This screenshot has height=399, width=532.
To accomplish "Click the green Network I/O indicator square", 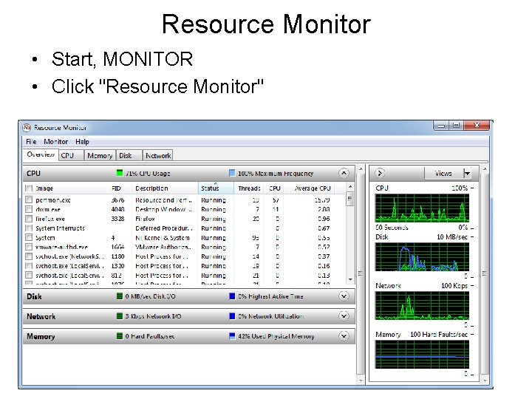I will (x=120, y=316).
